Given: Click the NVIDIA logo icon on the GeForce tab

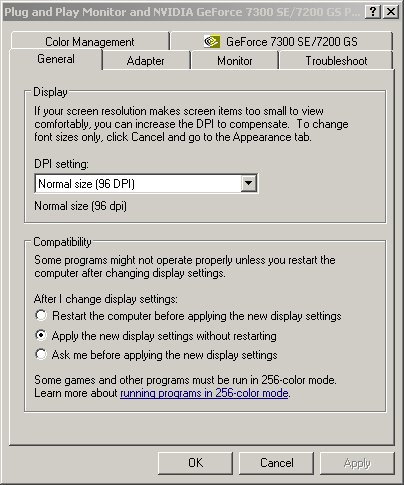Looking at the screenshot, I should click(212, 42).
